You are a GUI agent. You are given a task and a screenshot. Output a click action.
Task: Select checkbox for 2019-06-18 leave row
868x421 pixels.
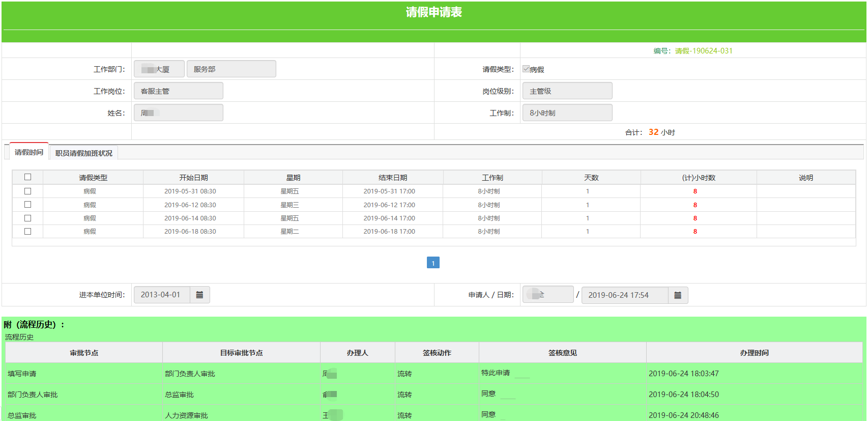pyautogui.click(x=27, y=231)
